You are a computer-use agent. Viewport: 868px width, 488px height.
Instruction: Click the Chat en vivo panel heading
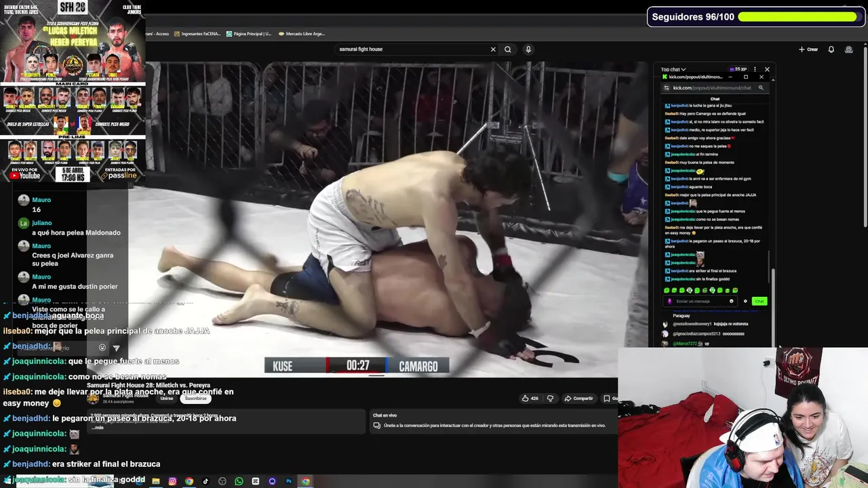pos(385,415)
